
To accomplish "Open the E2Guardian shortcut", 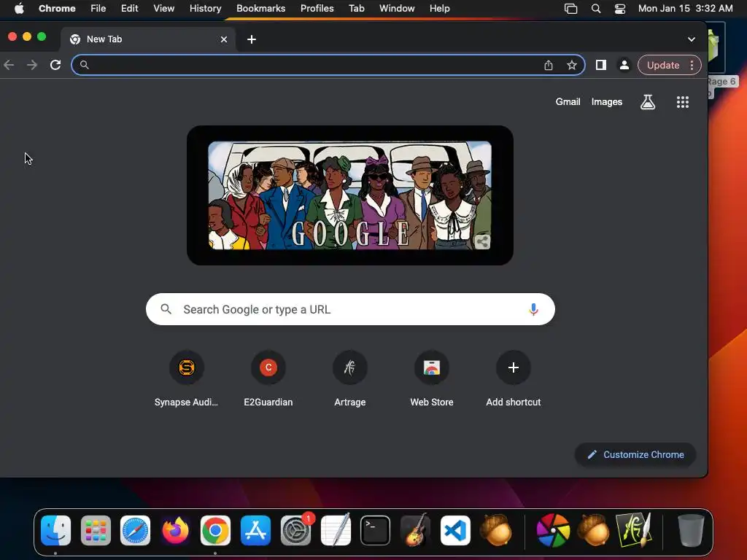I will [268, 379].
